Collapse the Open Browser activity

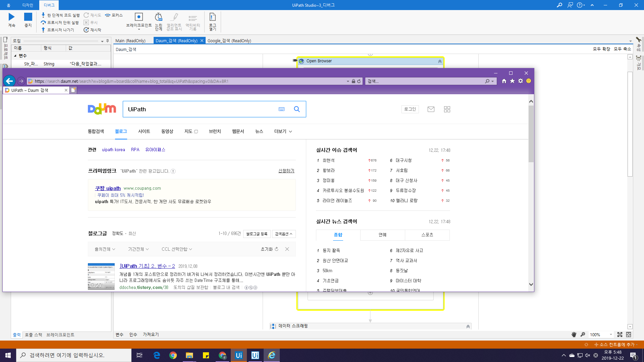(x=440, y=61)
